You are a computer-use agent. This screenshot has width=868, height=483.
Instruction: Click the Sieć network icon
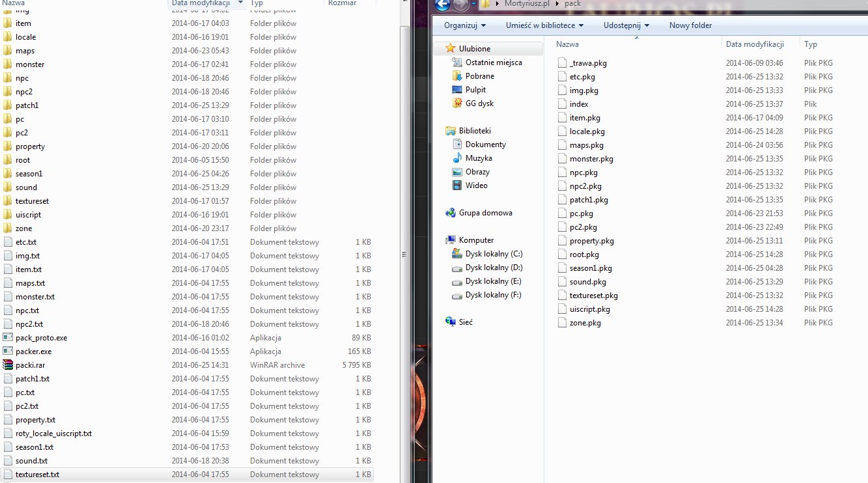[x=451, y=322]
